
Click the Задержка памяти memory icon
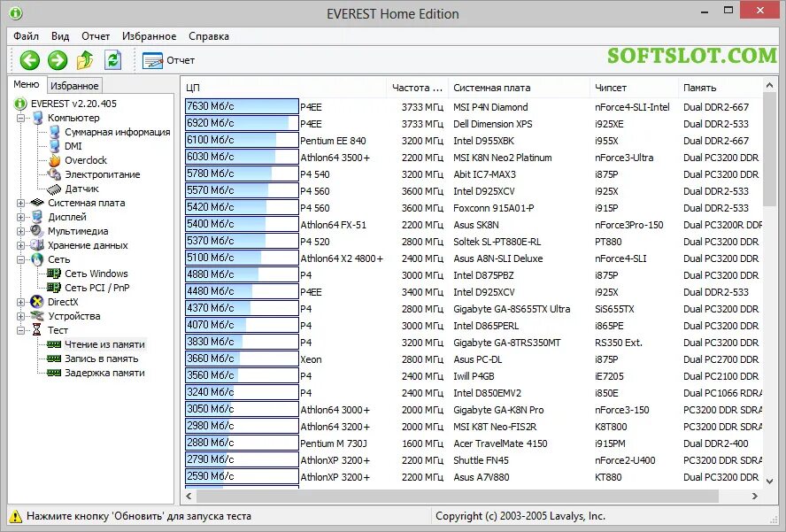click(x=54, y=373)
